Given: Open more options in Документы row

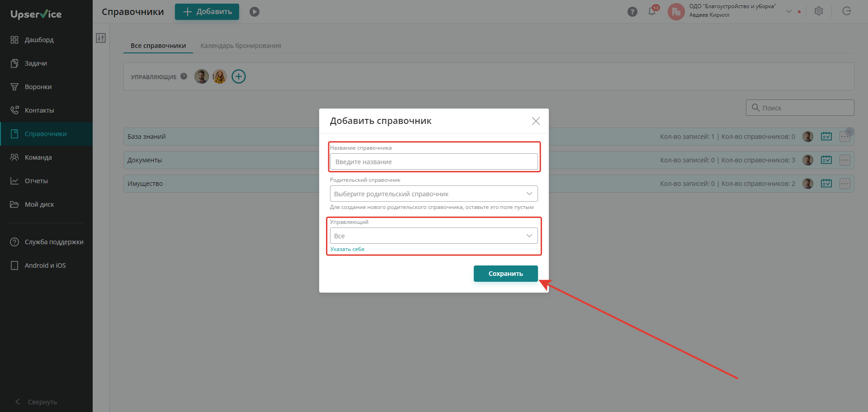Looking at the screenshot, I should tap(845, 160).
